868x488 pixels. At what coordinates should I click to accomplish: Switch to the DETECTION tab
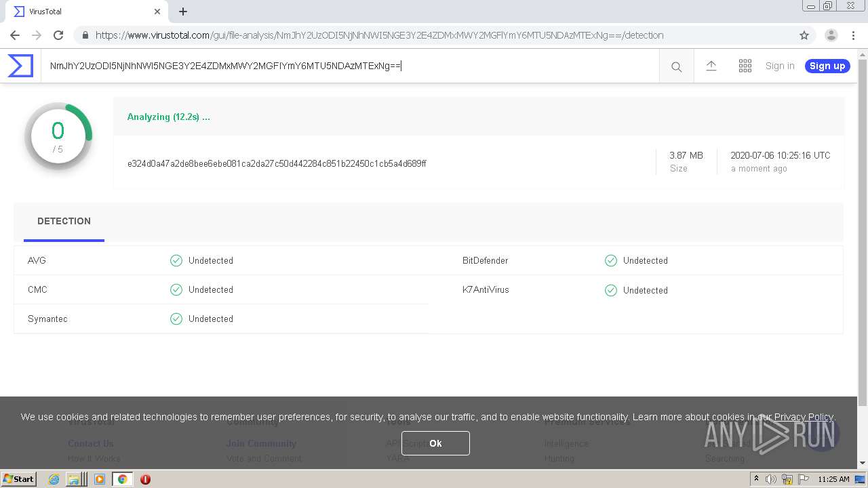[64, 221]
